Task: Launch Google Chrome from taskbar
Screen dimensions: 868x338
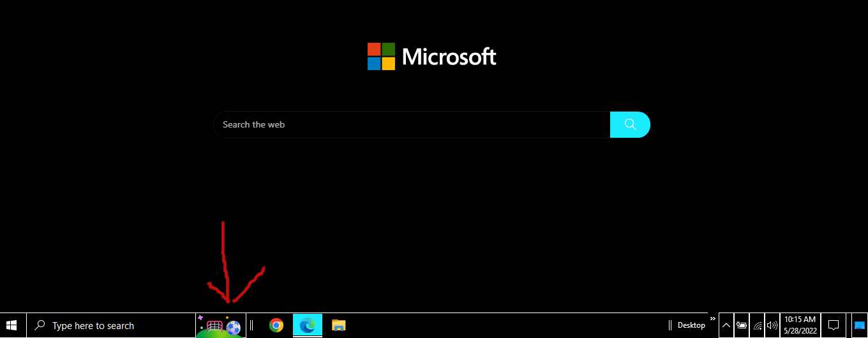Action: coord(276,325)
